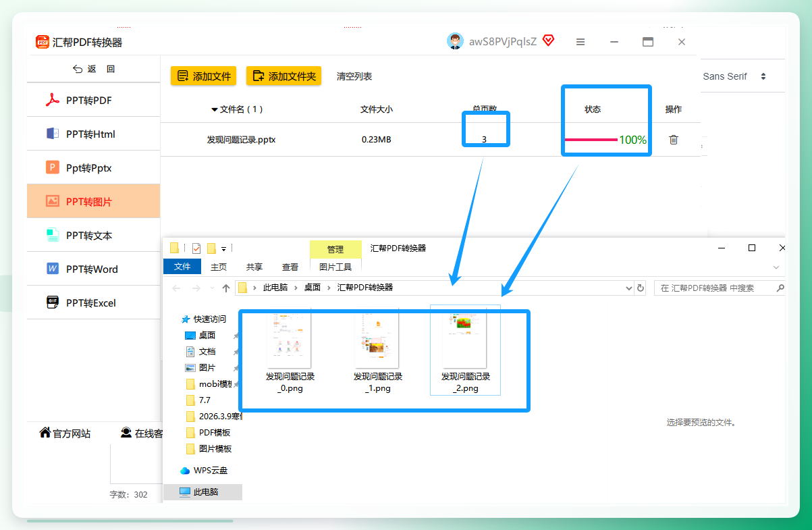Viewport: 812px width, 530px height.
Task: Select thumbnail 发现问题记录_2.png
Action: coord(466,350)
